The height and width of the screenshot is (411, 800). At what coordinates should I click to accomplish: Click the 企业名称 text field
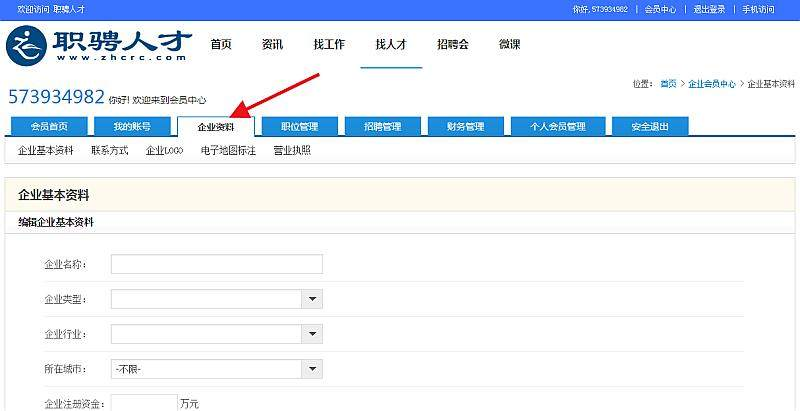[216, 264]
